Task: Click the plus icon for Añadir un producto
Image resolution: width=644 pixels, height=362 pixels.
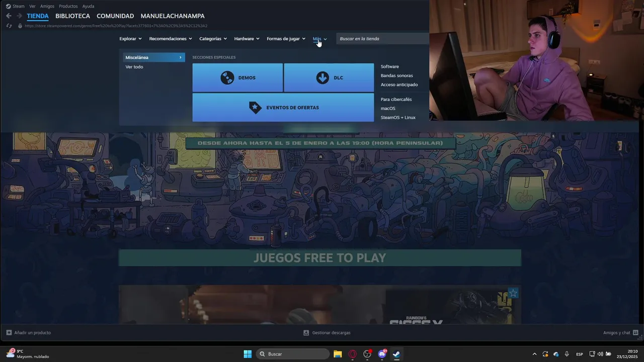Action: click(x=9, y=333)
